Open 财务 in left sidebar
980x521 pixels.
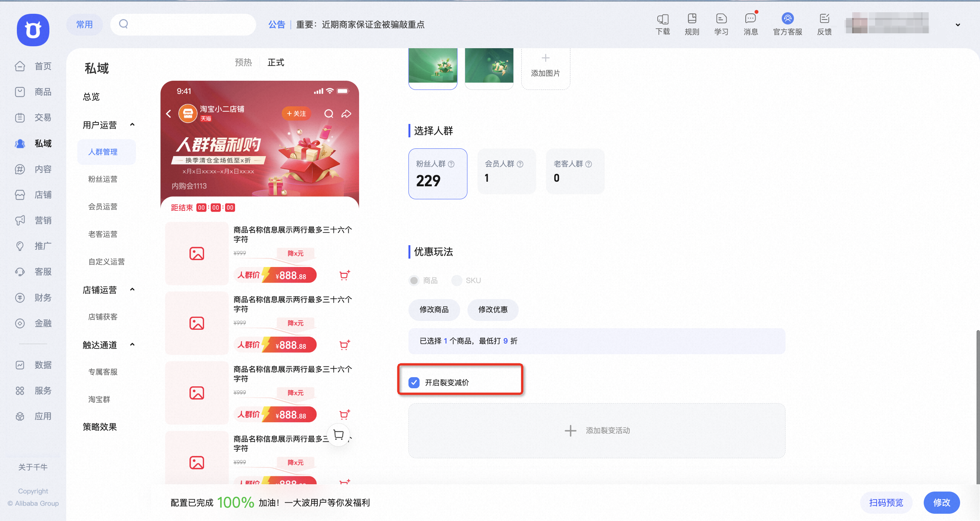click(x=33, y=298)
